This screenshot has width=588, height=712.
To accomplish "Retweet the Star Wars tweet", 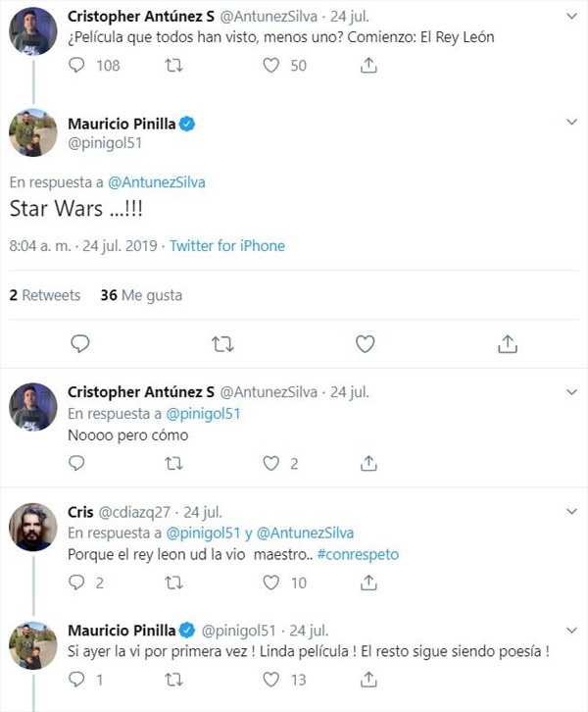I will [x=222, y=343].
